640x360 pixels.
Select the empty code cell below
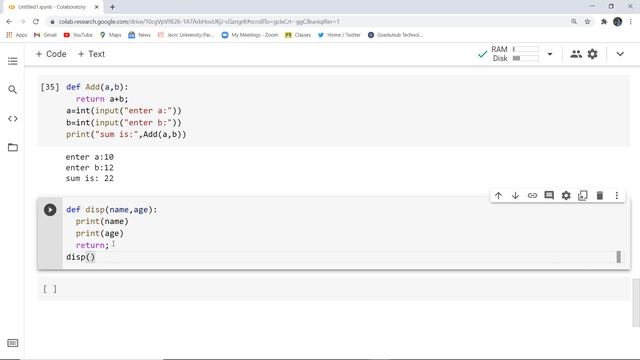[333, 289]
